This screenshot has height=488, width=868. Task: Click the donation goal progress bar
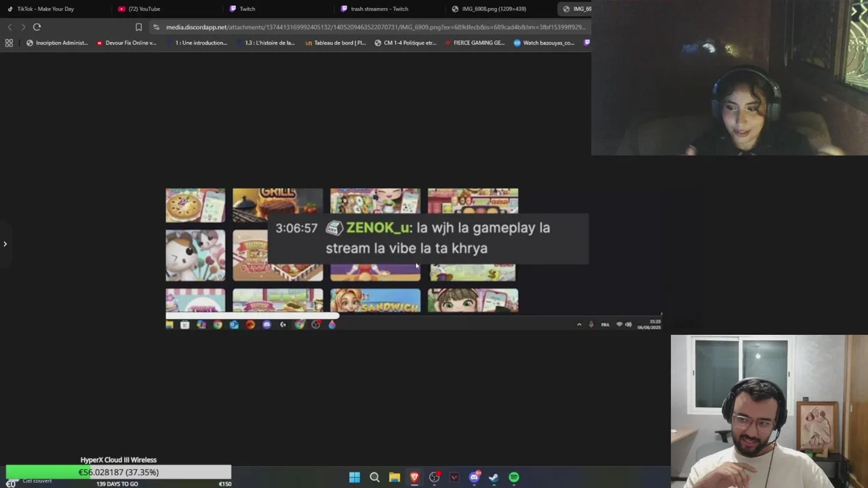(119, 472)
